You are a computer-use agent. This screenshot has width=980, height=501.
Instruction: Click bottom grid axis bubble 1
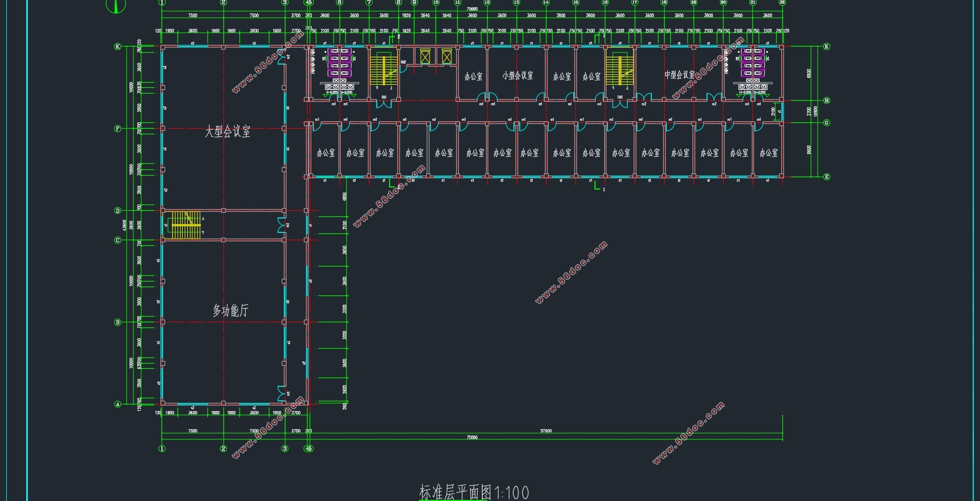162,448
